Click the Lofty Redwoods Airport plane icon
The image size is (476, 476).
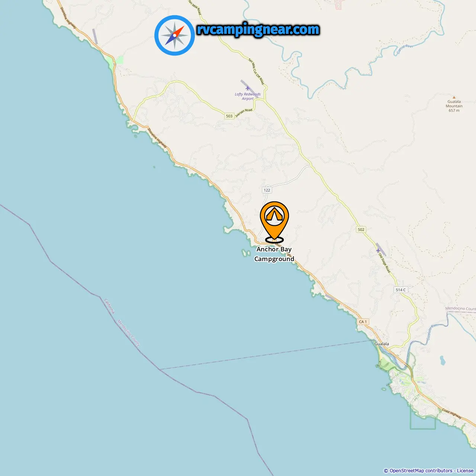248,89
